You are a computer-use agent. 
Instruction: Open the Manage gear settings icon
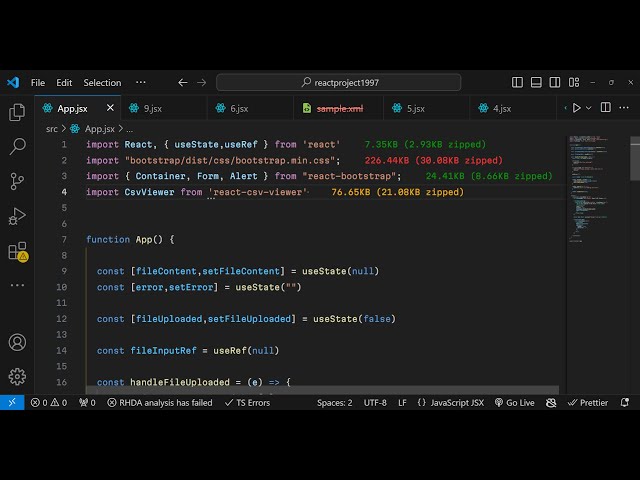(17, 376)
